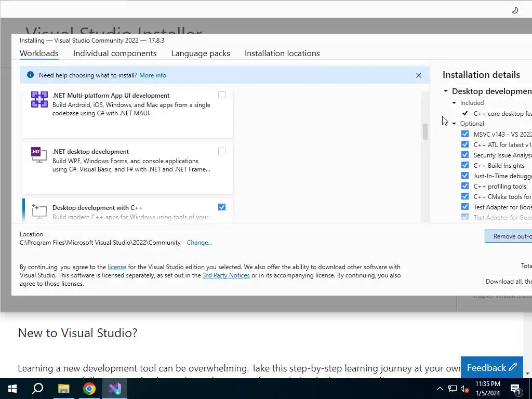Click the blue info icon in the help banner
Viewport: 532px width, 399px height.
point(30,75)
